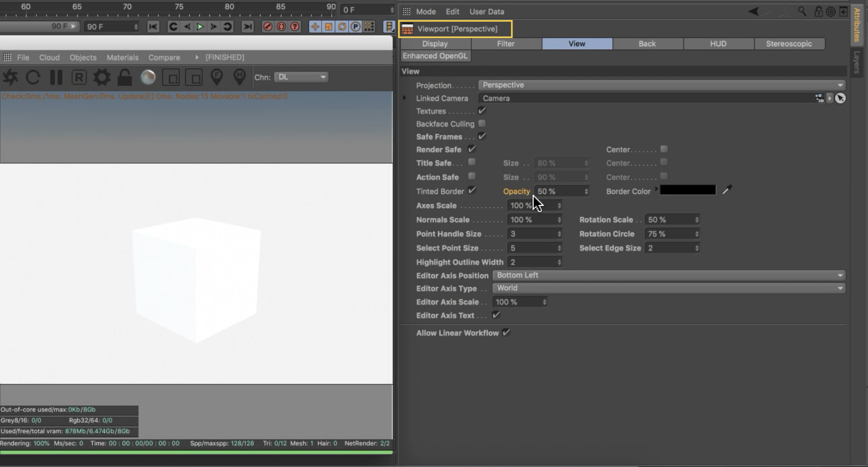Open the Chn channel dropdown showing DL
868x467 pixels.
[x=301, y=77]
